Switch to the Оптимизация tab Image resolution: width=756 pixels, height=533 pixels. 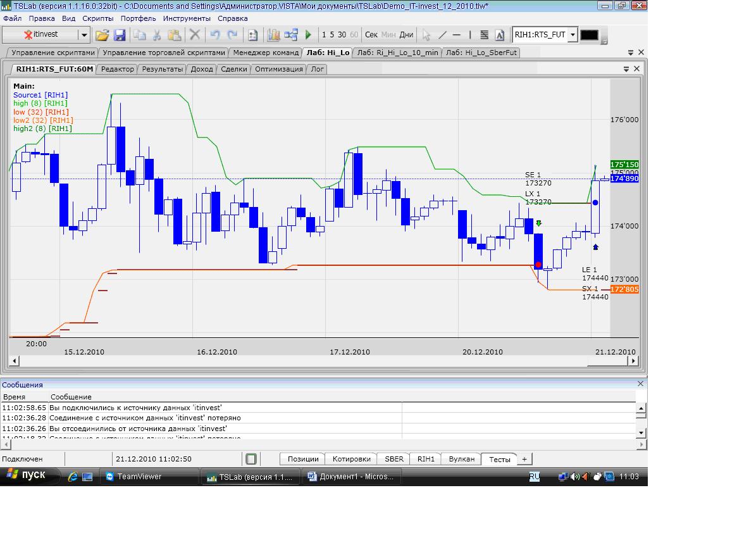point(278,69)
